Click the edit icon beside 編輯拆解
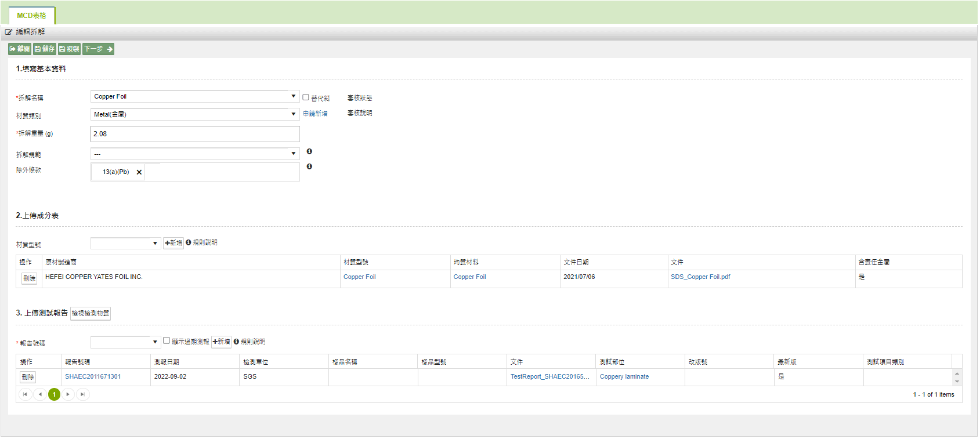The image size is (980, 439). pos(9,32)
